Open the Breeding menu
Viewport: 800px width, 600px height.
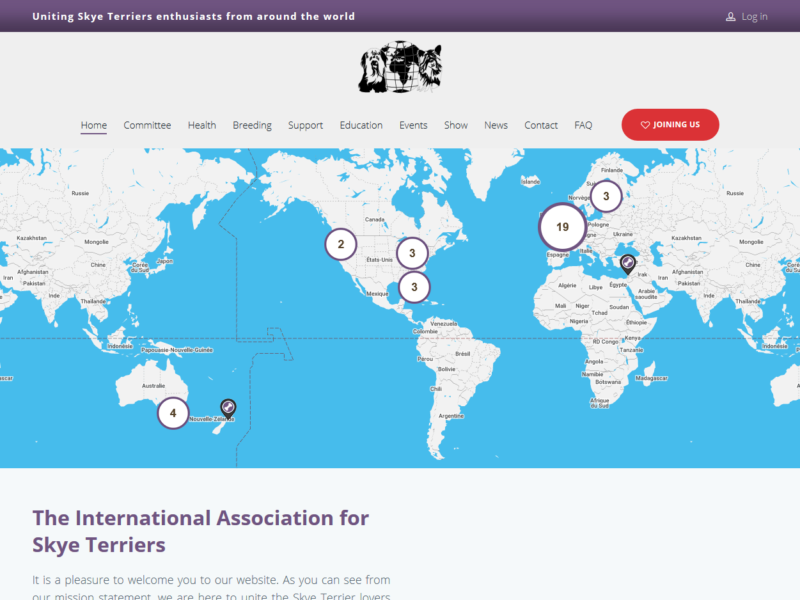[252, 125]
